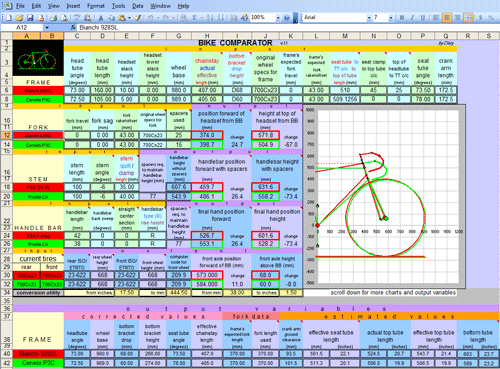Save the workbook with the floppy icon
This screenshot has height=369, width=500.
pyautogui.click(x=30, y=18)
